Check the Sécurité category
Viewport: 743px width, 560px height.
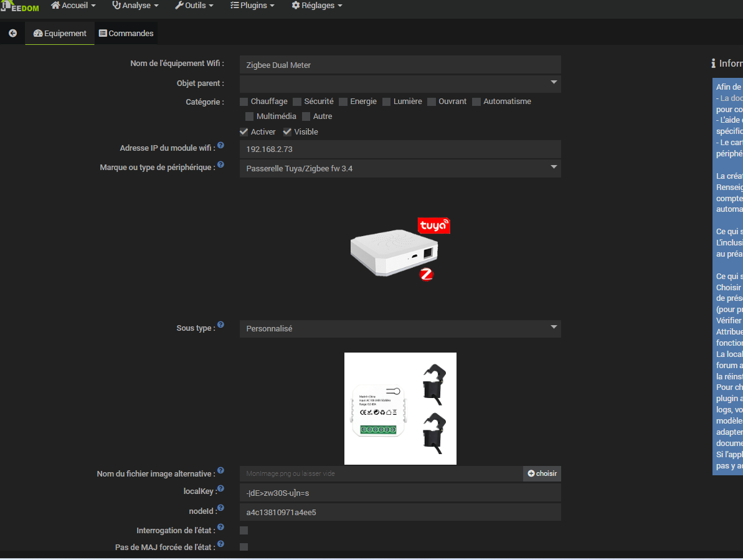[297, 102]
